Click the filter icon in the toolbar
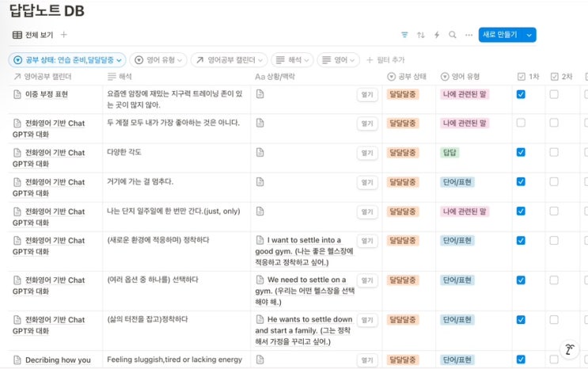Image resolution: width=588 pixels, height=369 pixels. click(404, 35)
